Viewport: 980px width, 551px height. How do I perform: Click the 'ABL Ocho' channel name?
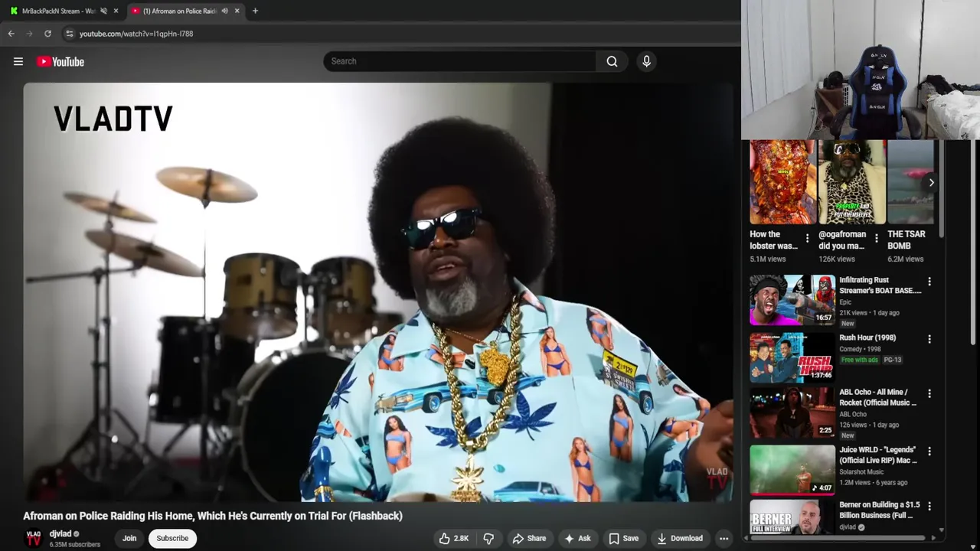click(x=853, y=414)
